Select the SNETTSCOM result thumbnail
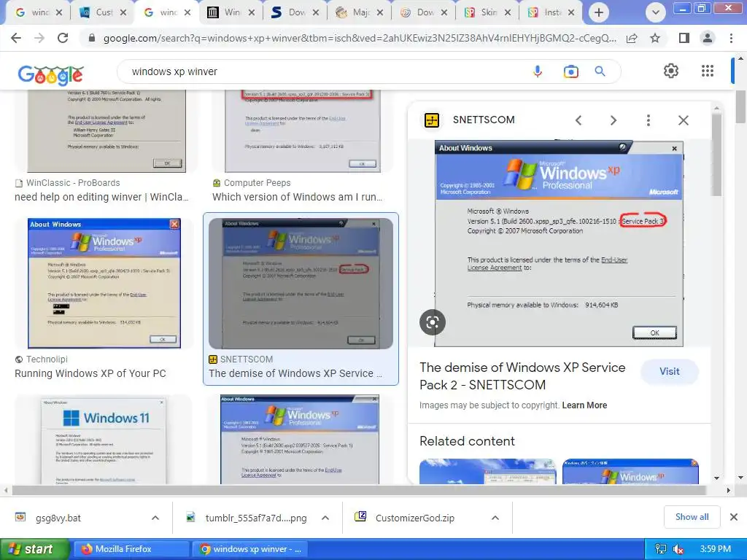This screenshot has width=747, height=560. 301,284
